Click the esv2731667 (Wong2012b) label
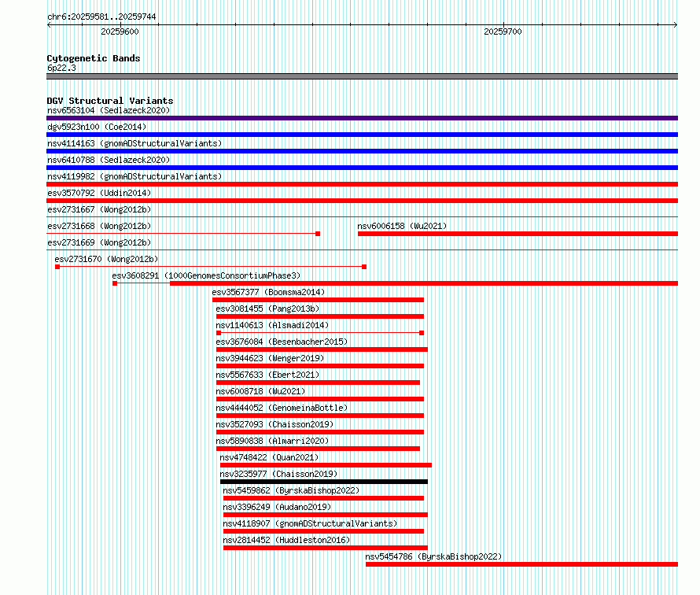This screenshot has height=595, width=700. tap(99, 209)
